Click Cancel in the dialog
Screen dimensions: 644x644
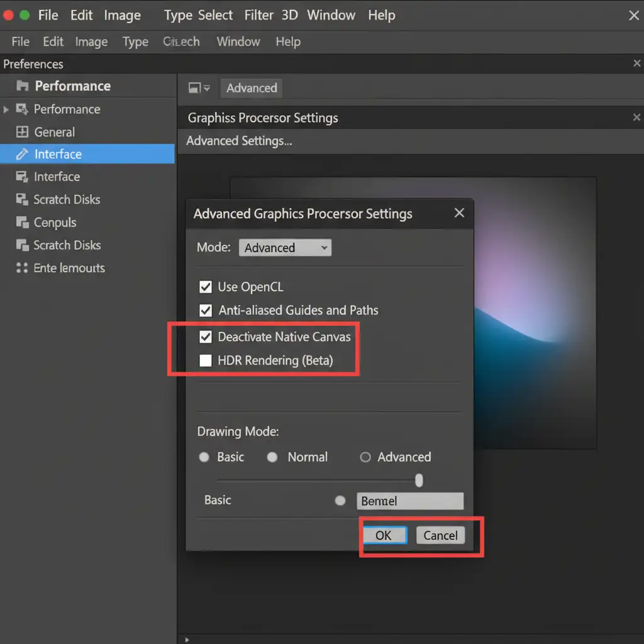point(440,535)
